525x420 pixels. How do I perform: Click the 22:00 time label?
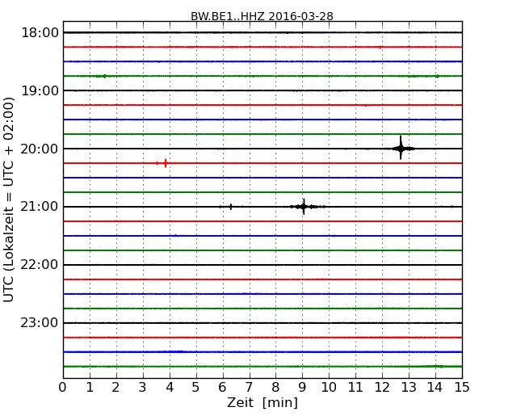click(40, 265)
